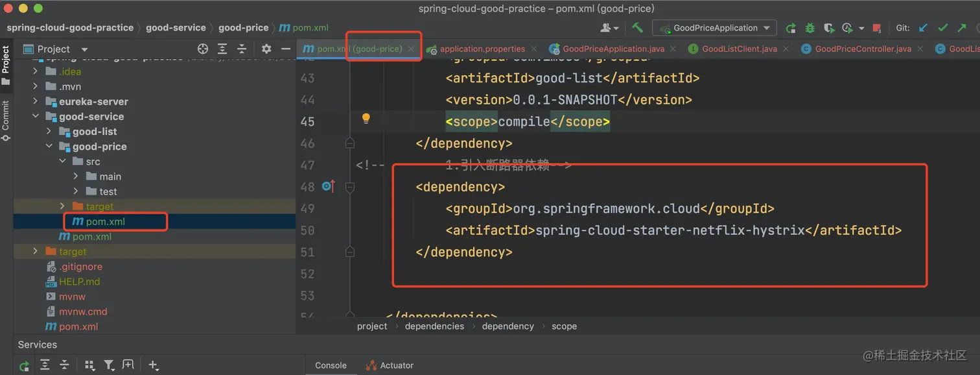Screen dimensions: 980x375
Task: Click the Build Project hammer icon
Action: click(x=638, y=28)
